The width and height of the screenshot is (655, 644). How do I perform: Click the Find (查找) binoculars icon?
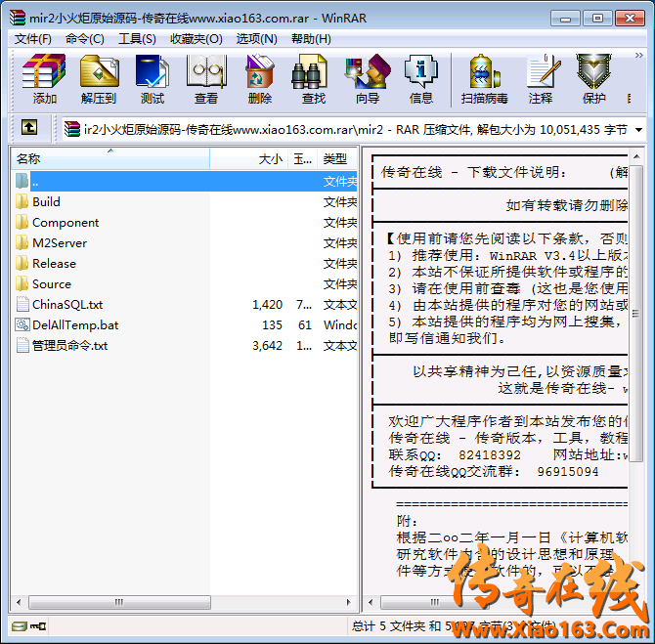point(314,79)
